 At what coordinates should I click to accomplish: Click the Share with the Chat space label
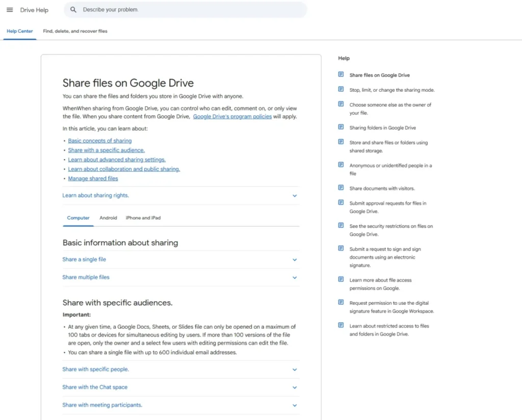(95, 387)
